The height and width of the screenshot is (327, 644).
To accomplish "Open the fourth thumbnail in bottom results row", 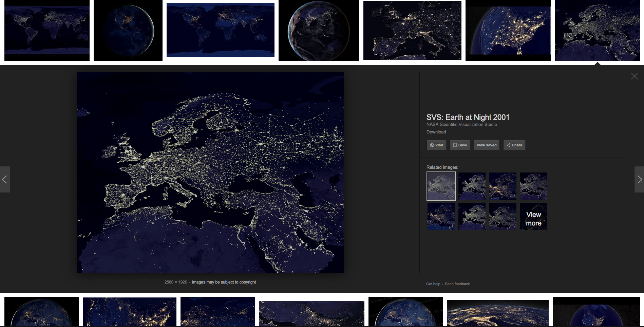I will [x=312, y=314].
